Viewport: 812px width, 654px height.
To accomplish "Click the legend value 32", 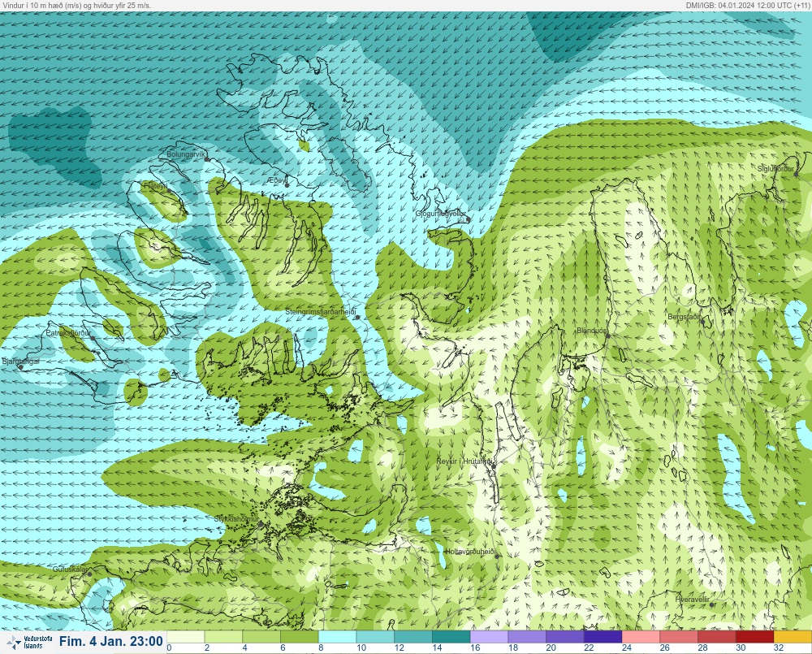I will coord(779,648).
